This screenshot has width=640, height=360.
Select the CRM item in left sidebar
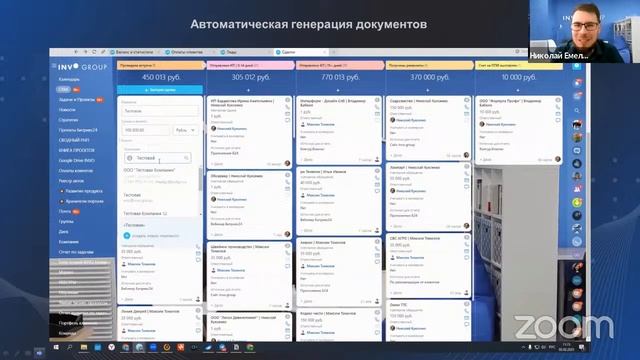pyautogui.click(x=64, y=89)
